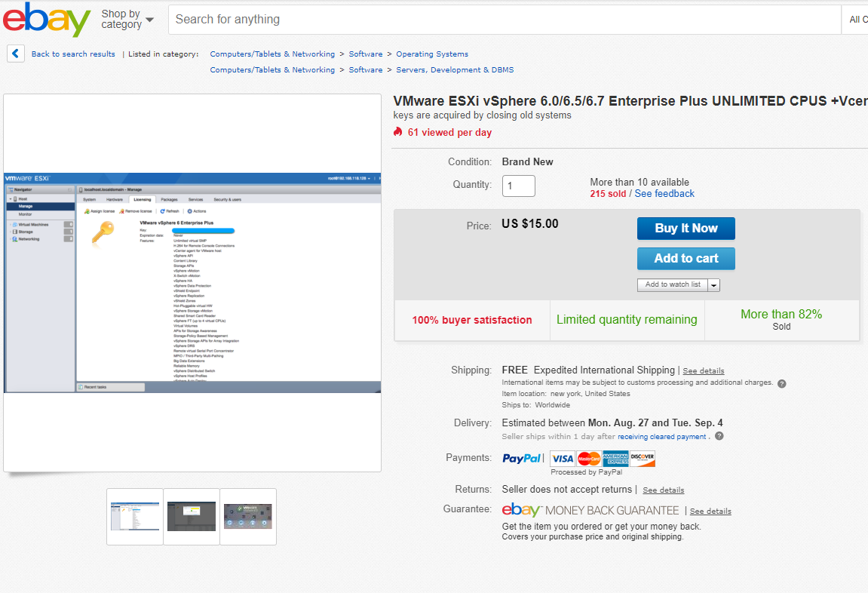Click the American Express icon
Image resolution: width=868 pixels, height=593 pixels.
tap(615, 459)
